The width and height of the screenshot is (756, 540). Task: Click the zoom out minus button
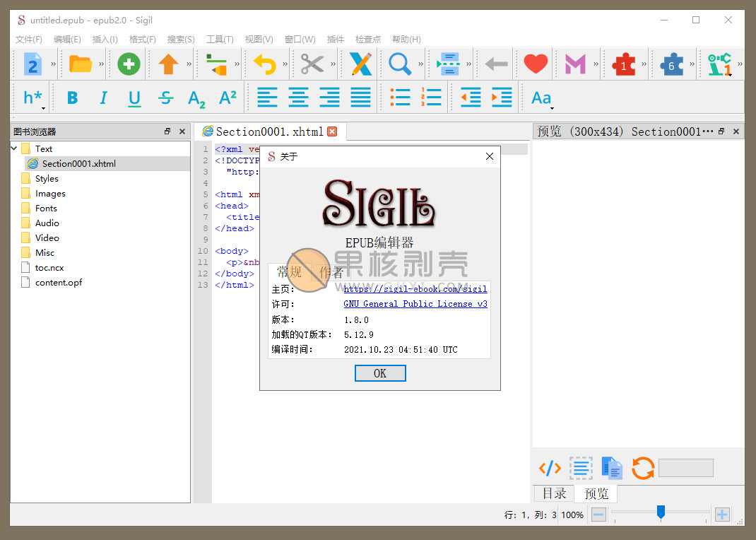pyautogui.click(x=598, y=515)
